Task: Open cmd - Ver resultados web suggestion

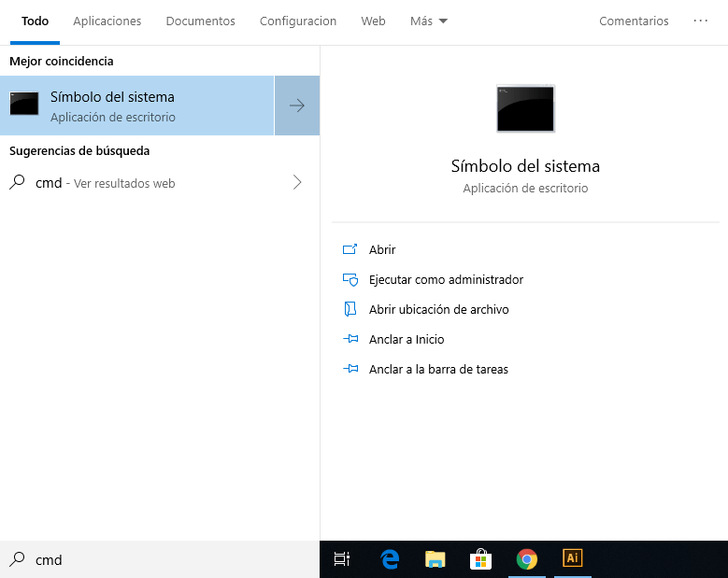Action: coord(160,183)
